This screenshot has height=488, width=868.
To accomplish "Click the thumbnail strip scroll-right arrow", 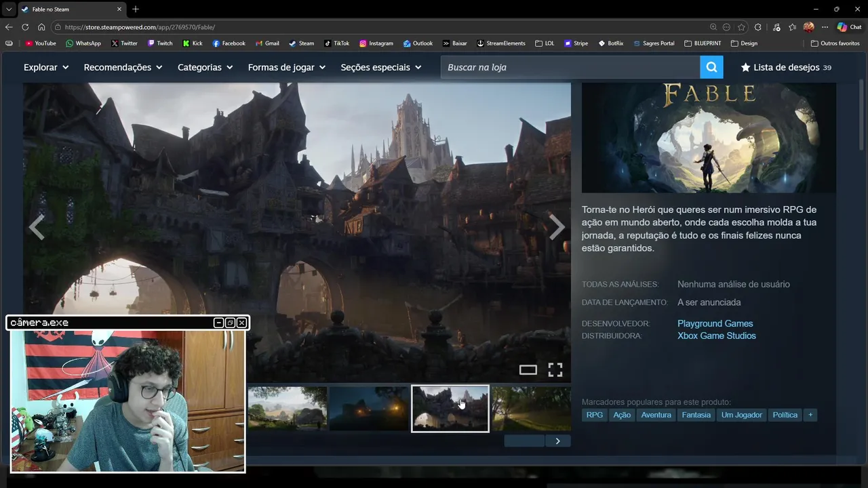I will (557, 441).
